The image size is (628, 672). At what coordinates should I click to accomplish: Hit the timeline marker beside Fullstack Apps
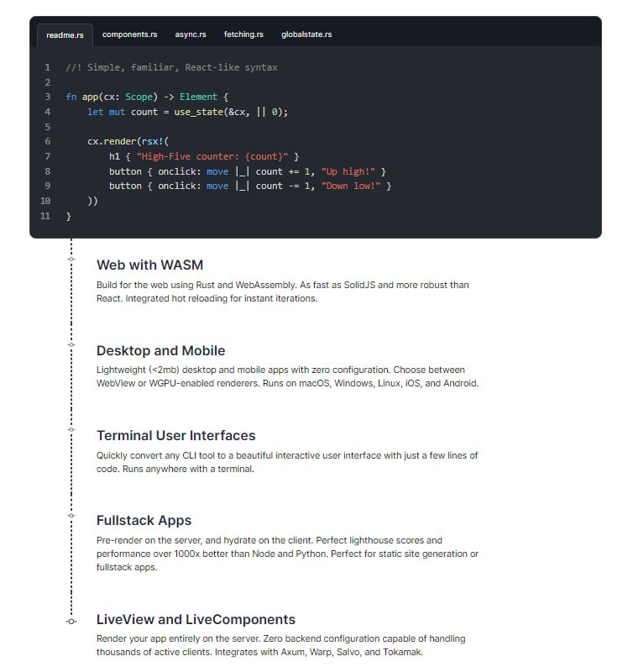click(71, 514)
